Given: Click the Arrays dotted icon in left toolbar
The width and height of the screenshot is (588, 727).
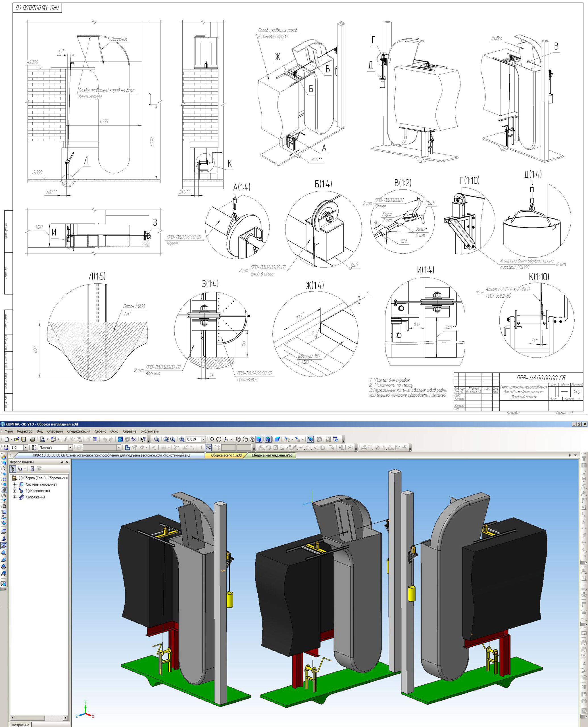Looking at the screenshot, I should pos(4,479).
